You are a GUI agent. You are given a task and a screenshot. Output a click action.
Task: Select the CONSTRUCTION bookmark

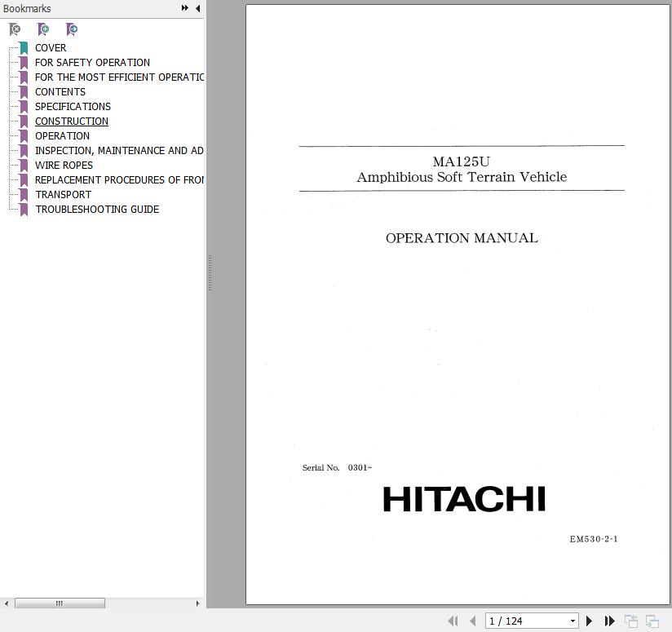click(x=72, y=122)
